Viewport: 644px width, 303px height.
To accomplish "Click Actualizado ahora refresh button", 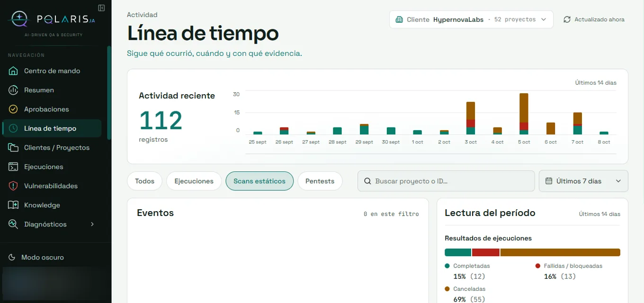I will (x=594, y=20).
